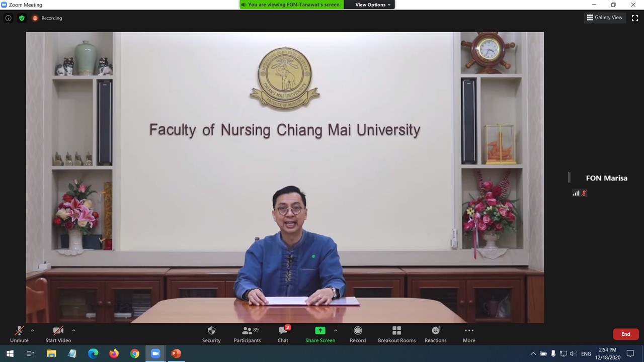Expand share options arrow beside Share Screen

(x=336, y=330)
